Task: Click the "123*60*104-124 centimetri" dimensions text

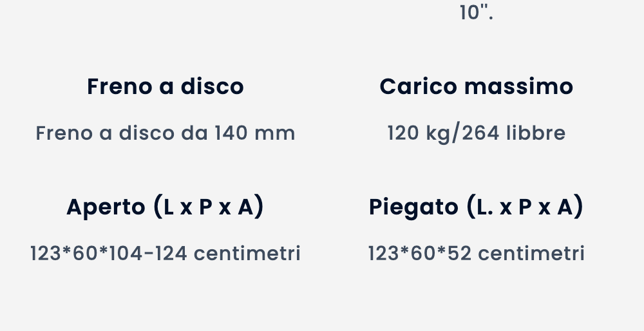Action: pyautogui.click(x=166, y=254)
